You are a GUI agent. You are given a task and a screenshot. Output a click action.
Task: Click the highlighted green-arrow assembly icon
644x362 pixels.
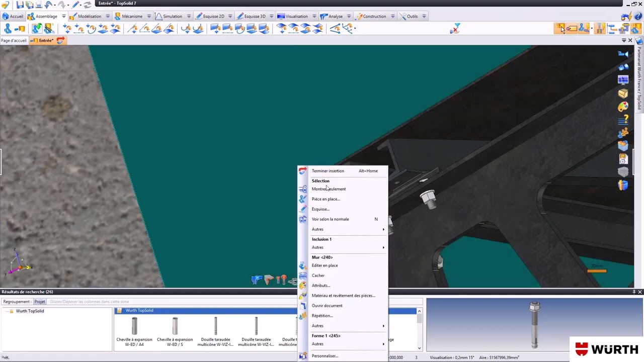tap(37, 29)
